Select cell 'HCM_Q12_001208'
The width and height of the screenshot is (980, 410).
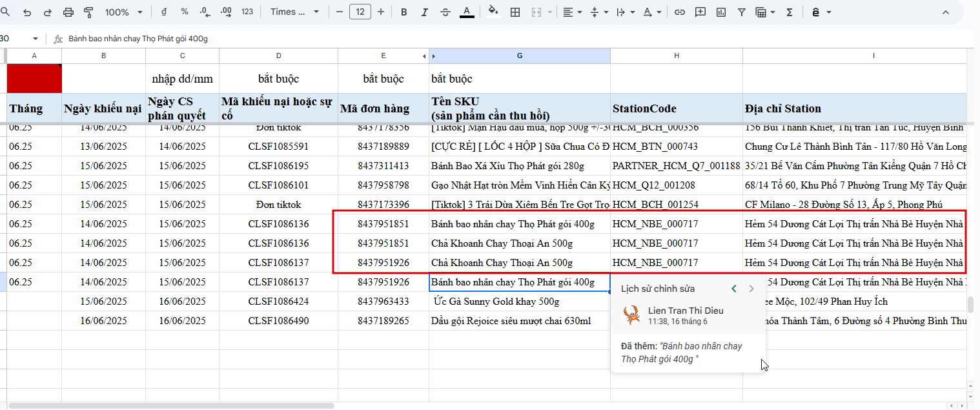(677, 185)
